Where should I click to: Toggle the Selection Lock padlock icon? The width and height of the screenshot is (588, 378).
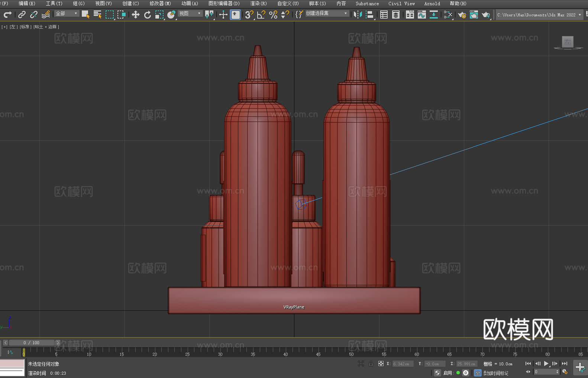(371, 364)
